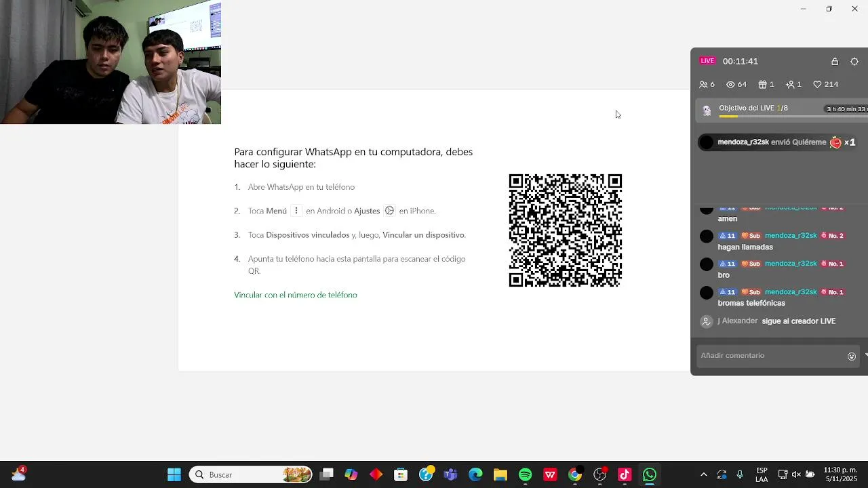Click 'J Alexander sigue al creador LIVE'

(x=776, y=321)
